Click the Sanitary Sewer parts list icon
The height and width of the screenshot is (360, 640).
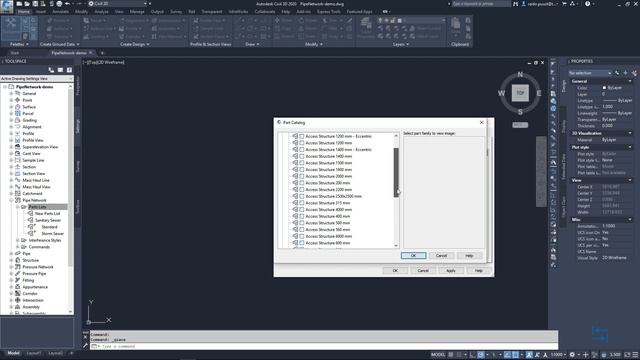pyautogui.click(x=31, y=220)
